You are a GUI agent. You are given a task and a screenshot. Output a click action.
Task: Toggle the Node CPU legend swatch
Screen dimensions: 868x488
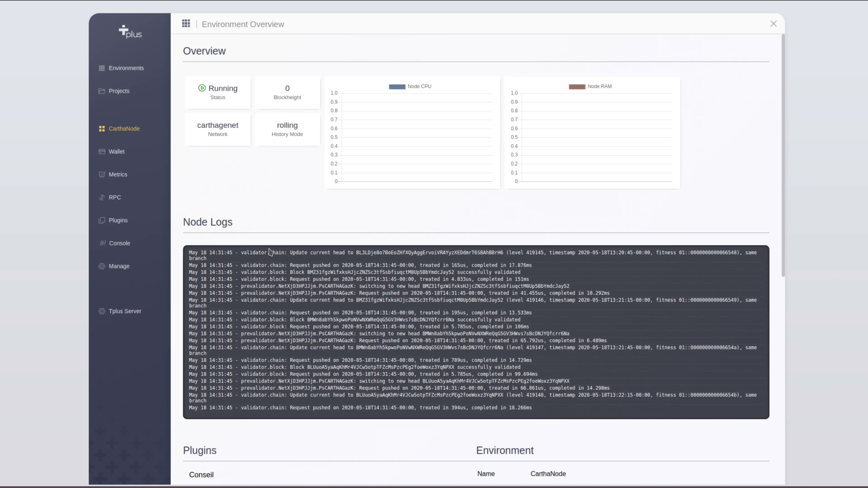tap(397, 87)
